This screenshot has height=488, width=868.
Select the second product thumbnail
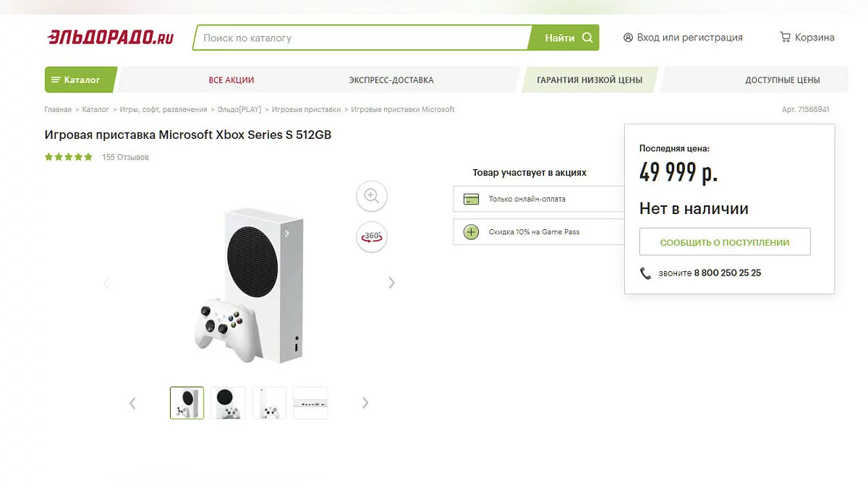point(228,403)
